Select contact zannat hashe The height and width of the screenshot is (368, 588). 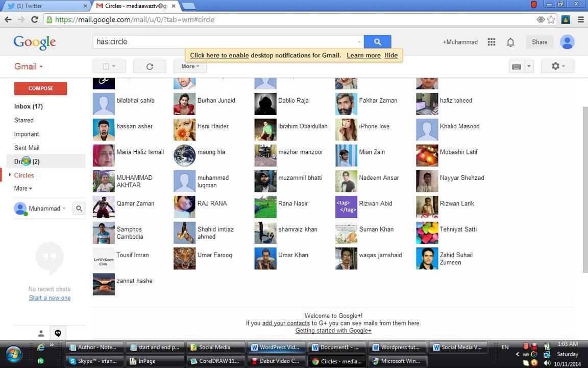pos(134,281)
